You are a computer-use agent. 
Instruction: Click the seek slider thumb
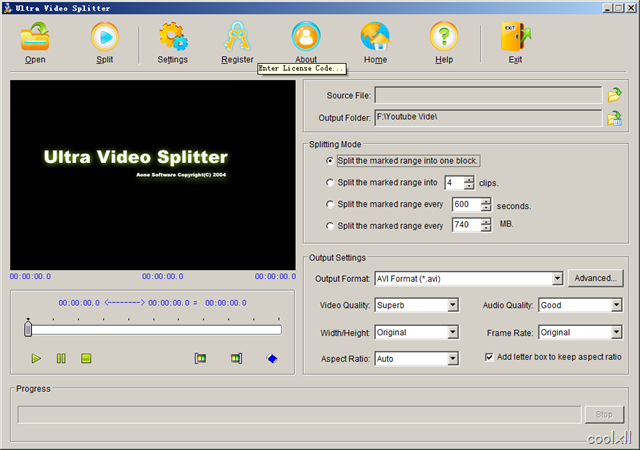[28, 329]
